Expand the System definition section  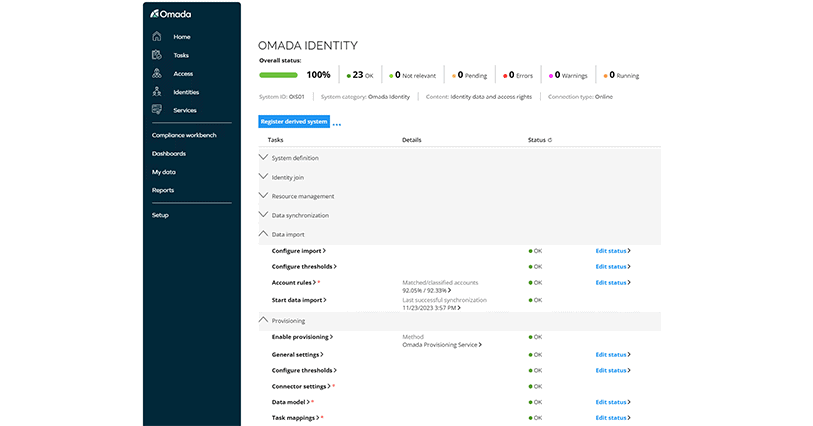(263, 157)
